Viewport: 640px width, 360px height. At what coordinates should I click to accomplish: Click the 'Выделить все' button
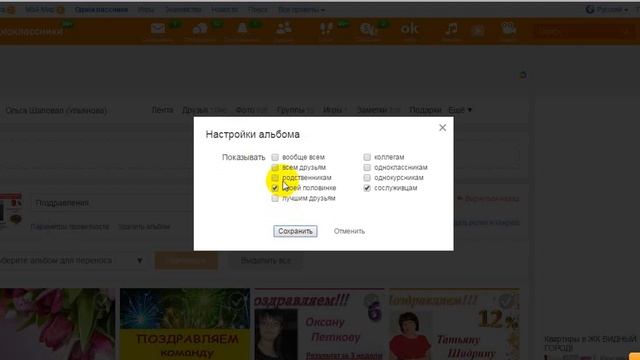click(266, 260)
